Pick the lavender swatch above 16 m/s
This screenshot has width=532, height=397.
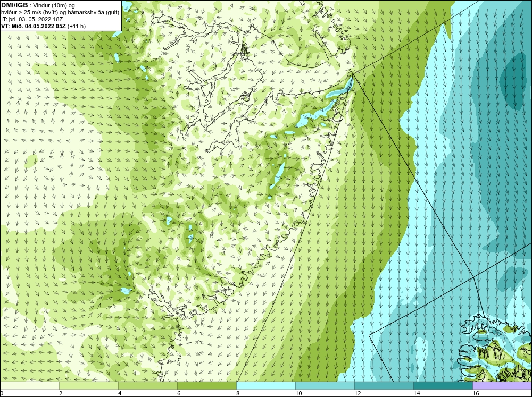click(502, 385)
